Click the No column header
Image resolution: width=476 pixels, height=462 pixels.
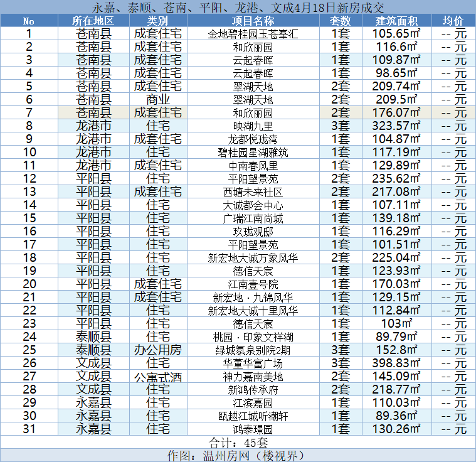[29, 21]
